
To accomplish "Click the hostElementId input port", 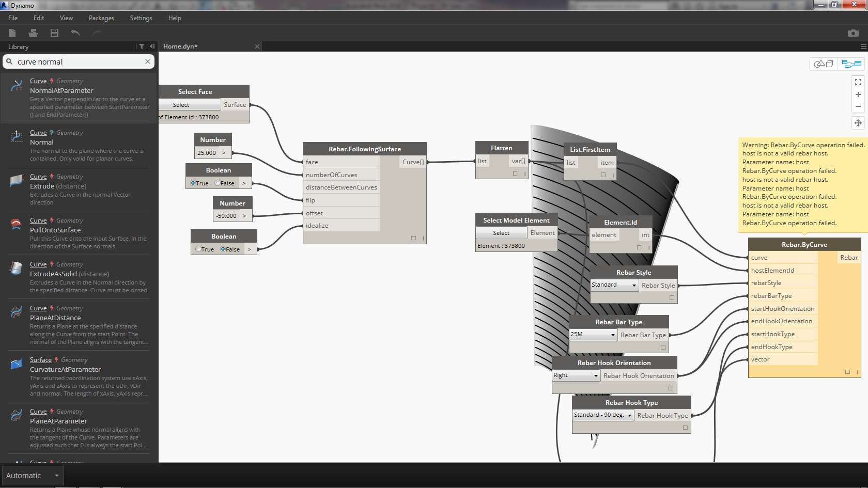I will point(783,270).
